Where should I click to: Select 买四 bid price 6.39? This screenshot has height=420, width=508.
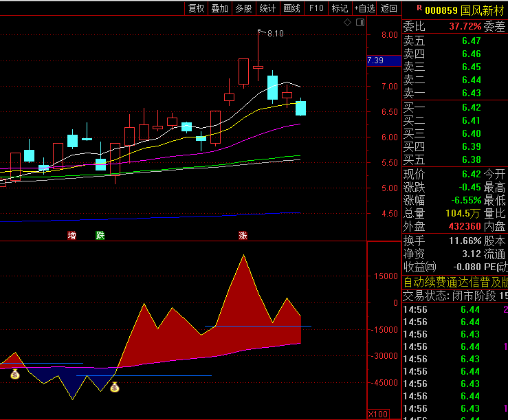click(472, 146)
